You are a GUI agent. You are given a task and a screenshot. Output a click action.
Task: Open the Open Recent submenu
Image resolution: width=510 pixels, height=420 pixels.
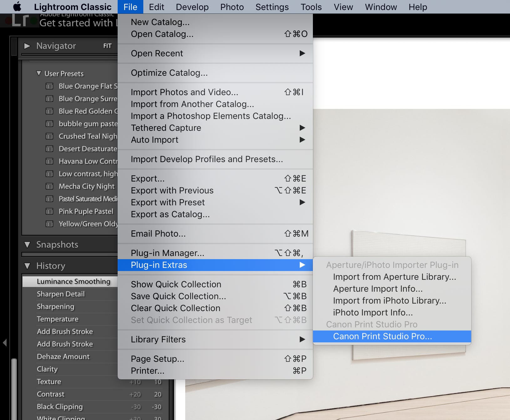[215, 53]
